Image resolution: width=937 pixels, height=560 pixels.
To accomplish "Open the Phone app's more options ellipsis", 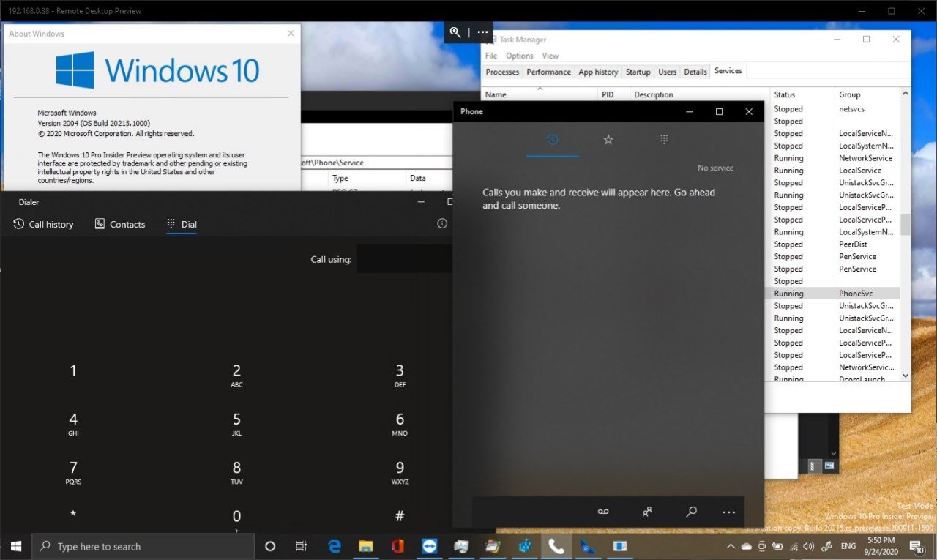I will click(728, 512).
